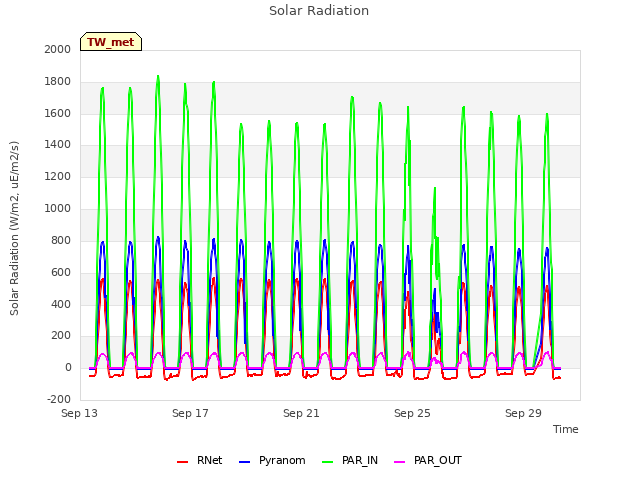The width and height of the screenshot is (640, 480).
Task: Click the Sep 29 x-axis tick label
Action: (523, 413)
